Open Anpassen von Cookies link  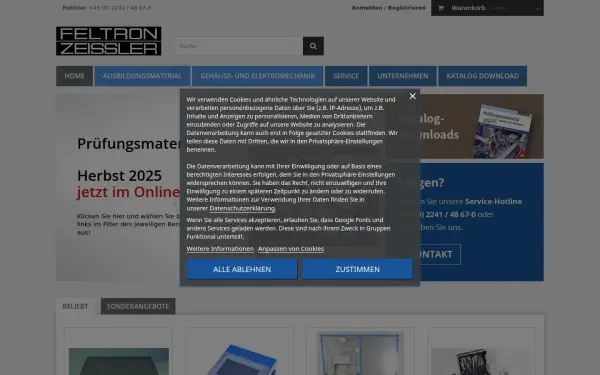click(291, 249)
